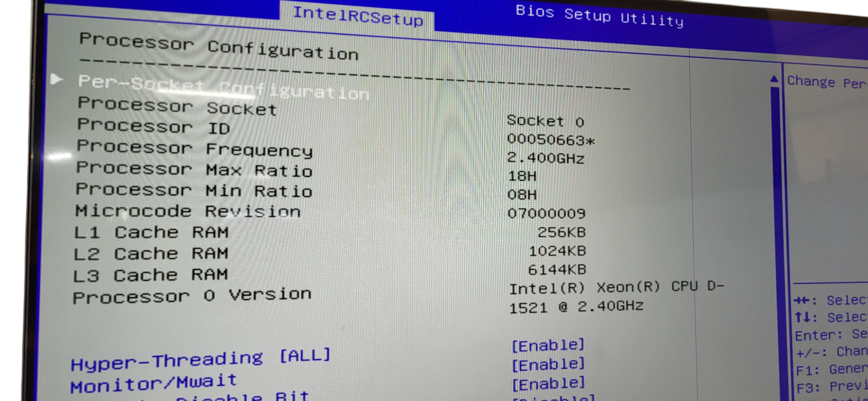
Task: Click the L2 Cache RAM label
Action: point(151,253)
